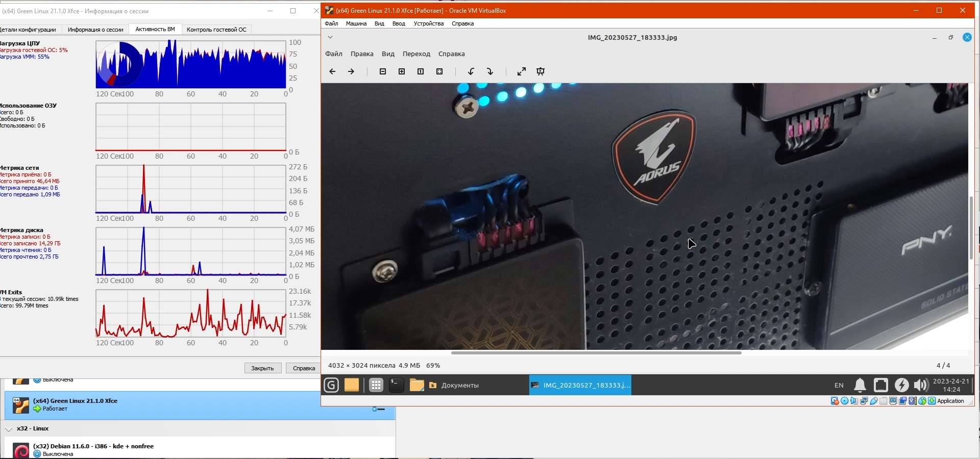980x459 pixels.
Task: Open the power manager lightning icon
Action: pyautogui.click(x=902, y=385)
